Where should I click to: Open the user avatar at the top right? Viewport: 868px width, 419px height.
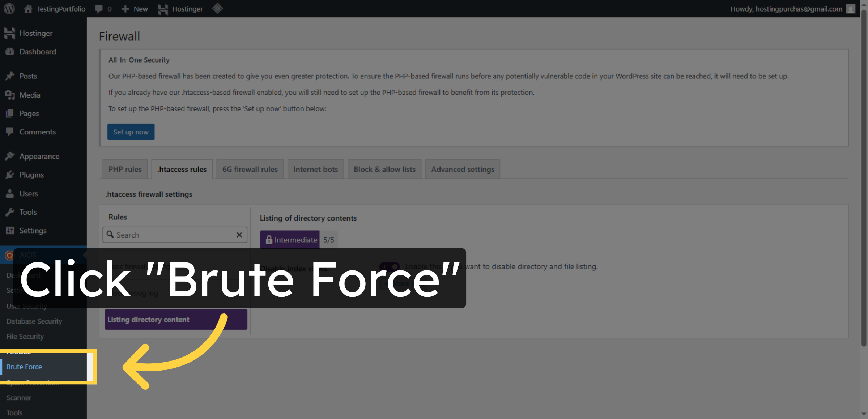(850, 9)
